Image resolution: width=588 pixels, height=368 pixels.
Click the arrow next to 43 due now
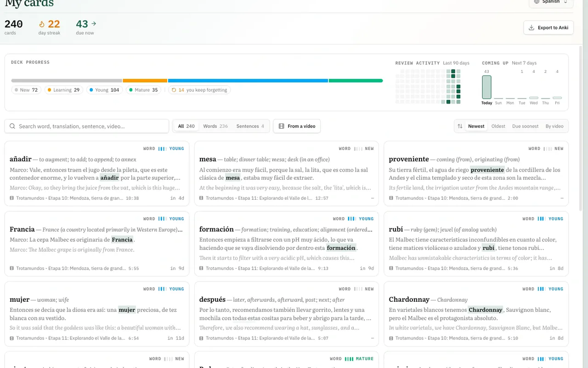click(x=94, y=23)
